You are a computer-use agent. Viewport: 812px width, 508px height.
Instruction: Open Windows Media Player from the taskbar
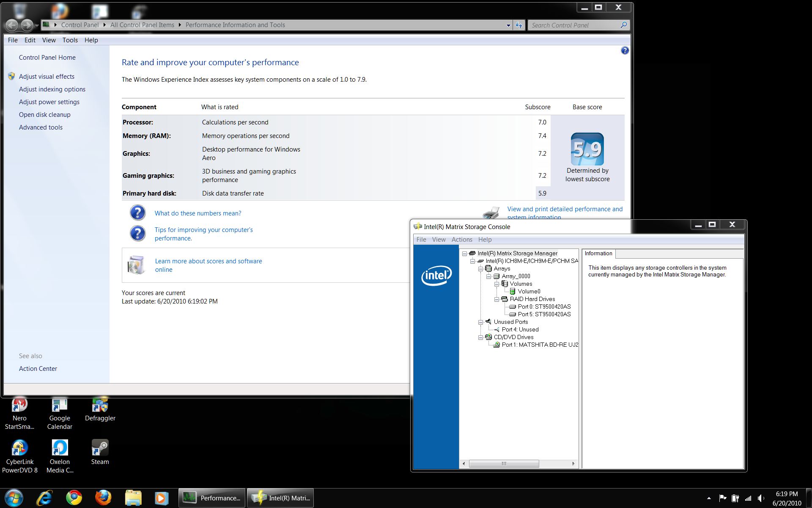click(161, 498)
